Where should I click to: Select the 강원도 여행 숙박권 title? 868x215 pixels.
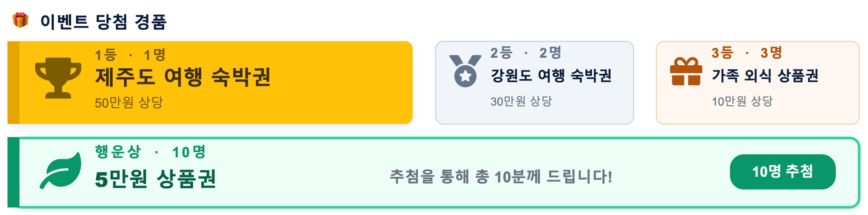[x=551, y=75]
